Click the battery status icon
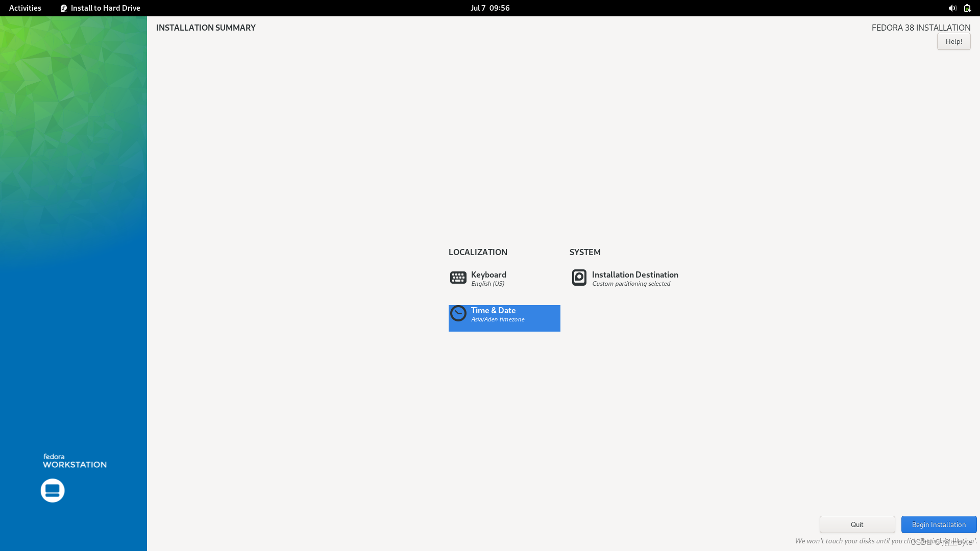The height and width of the screenshot is (551, 980). click(967, 8)
